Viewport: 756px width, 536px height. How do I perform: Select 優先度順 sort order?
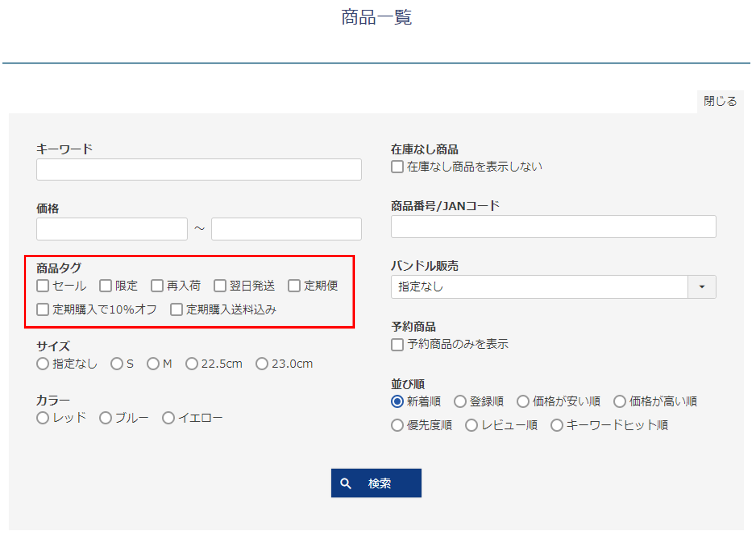point(397,425)
